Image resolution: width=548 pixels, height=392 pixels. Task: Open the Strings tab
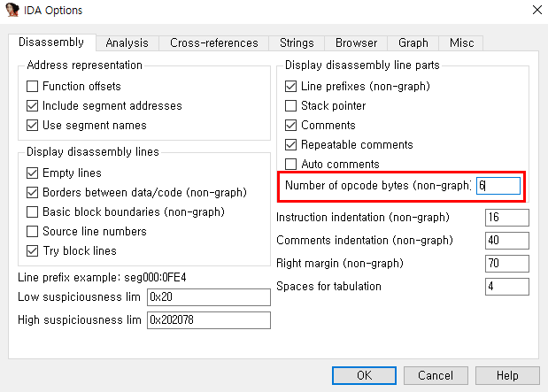click(x=297, y=43)
